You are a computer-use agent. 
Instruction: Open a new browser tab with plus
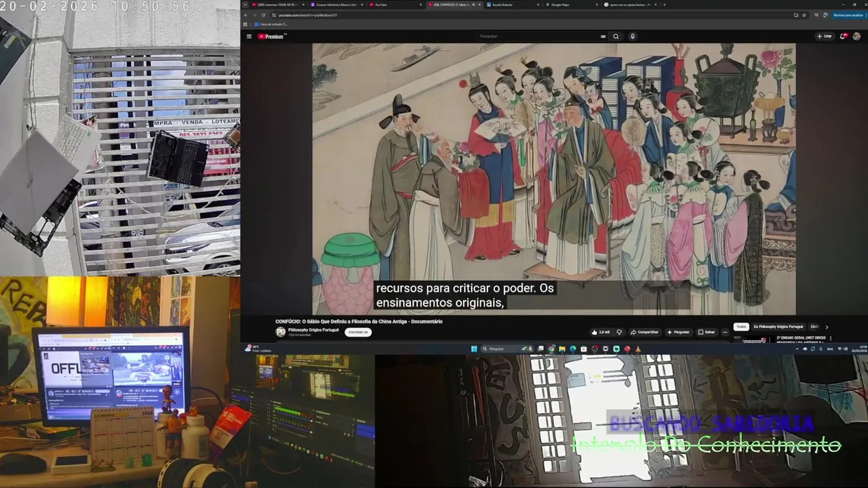(665, 5)
